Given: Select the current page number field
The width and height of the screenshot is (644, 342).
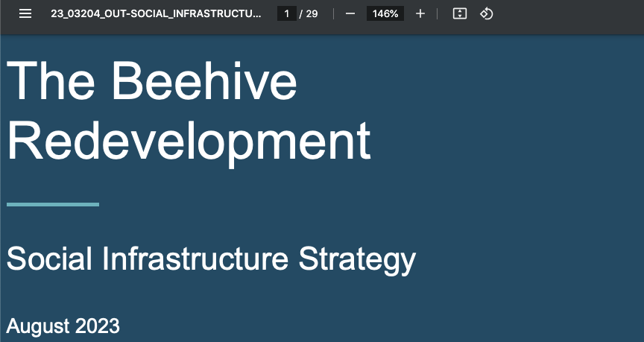Looking at the screenshot, I should coord(286,14).
